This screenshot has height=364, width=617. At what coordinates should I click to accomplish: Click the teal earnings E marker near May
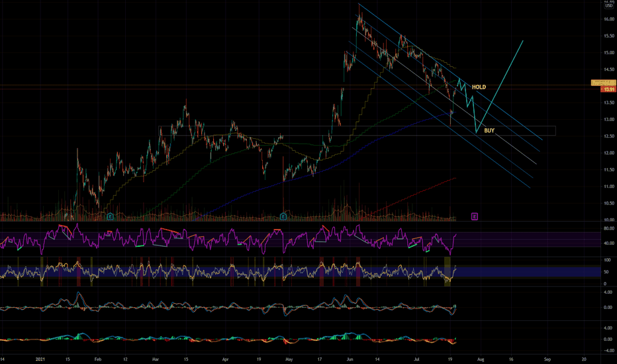[283, 216]
